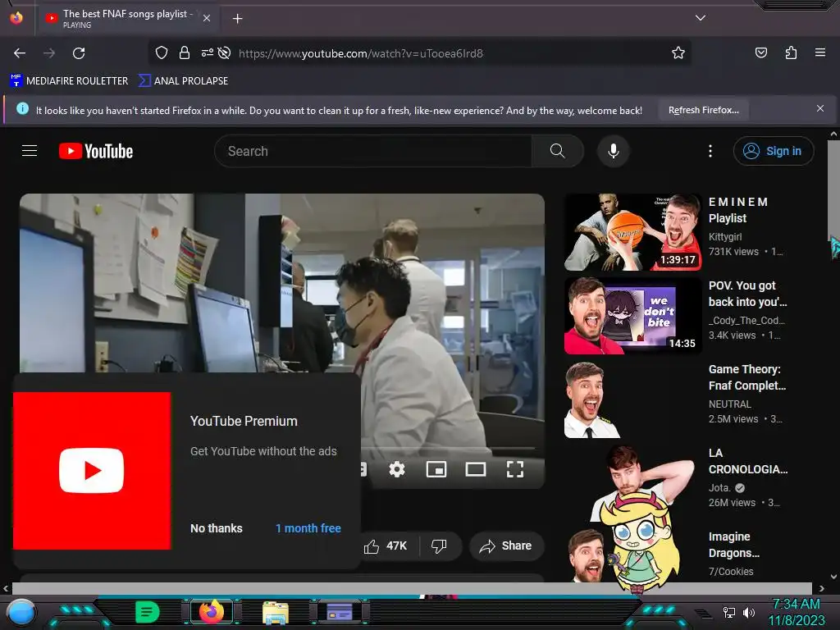Focus the YouTube Search field
This screenshot has width=840, height=630.
tap(373, 151)
